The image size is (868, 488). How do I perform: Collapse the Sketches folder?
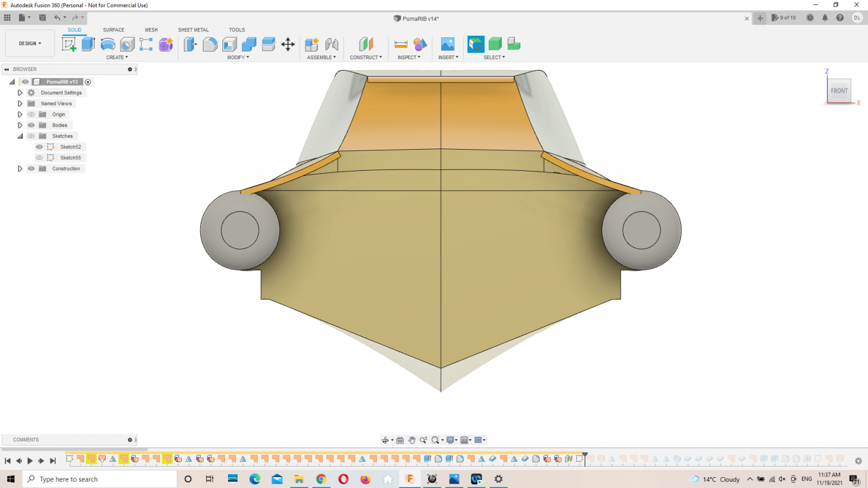tap(20, 136)
